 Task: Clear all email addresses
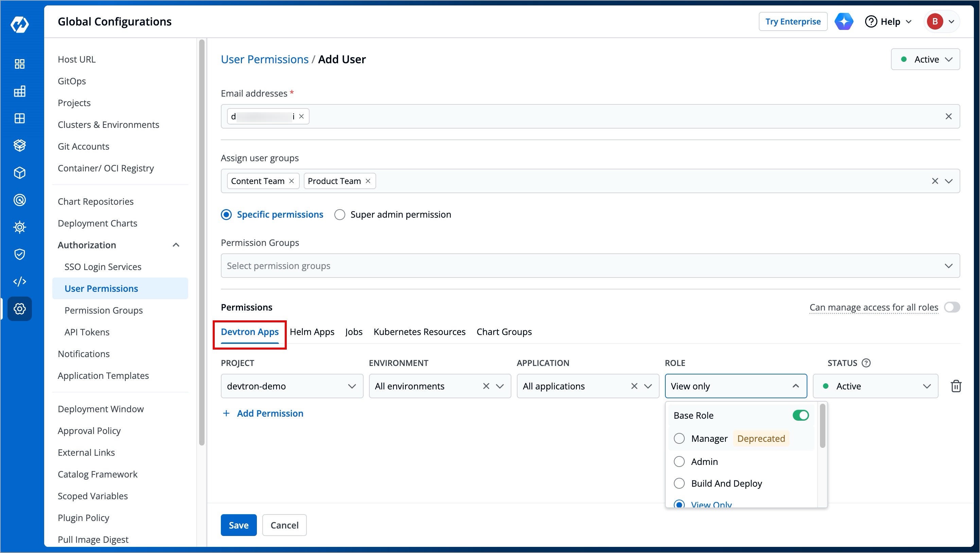coord(948,117)
